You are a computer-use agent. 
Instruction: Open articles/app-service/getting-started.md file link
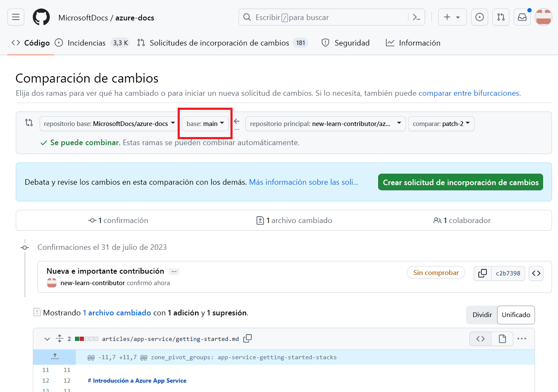pos(170,339)
